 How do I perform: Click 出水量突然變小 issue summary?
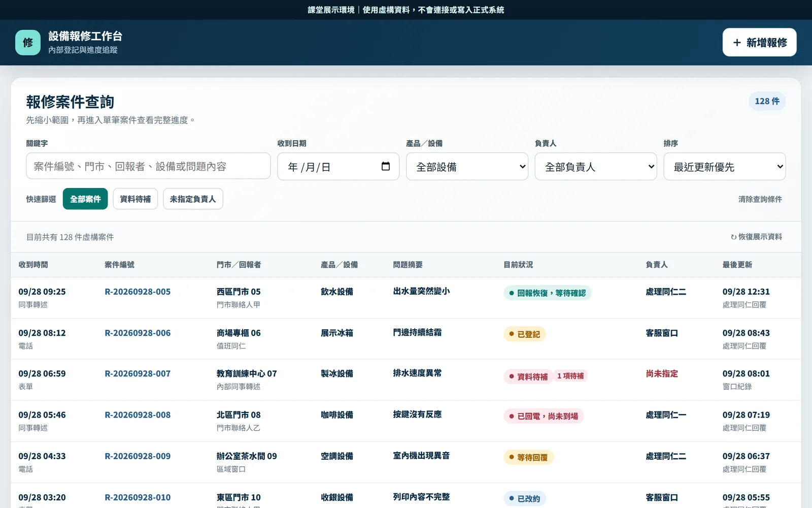[x=421, y=291]
